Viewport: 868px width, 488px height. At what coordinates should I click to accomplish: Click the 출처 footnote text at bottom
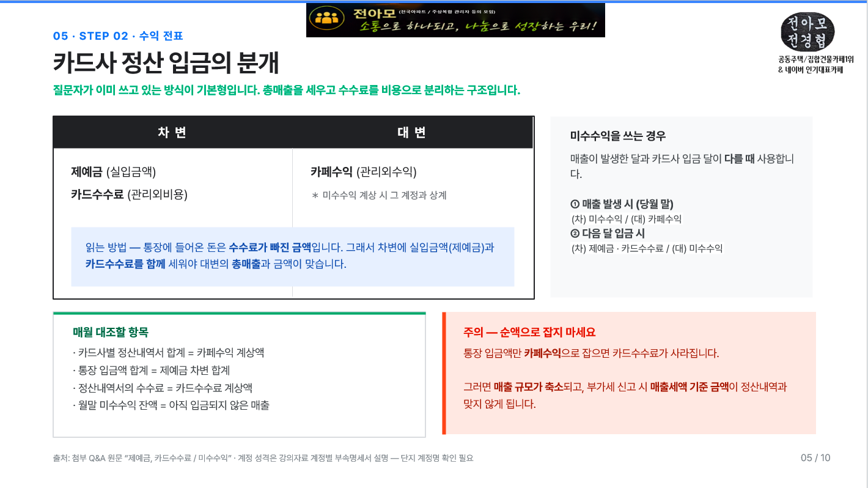[x=263, y=458]
